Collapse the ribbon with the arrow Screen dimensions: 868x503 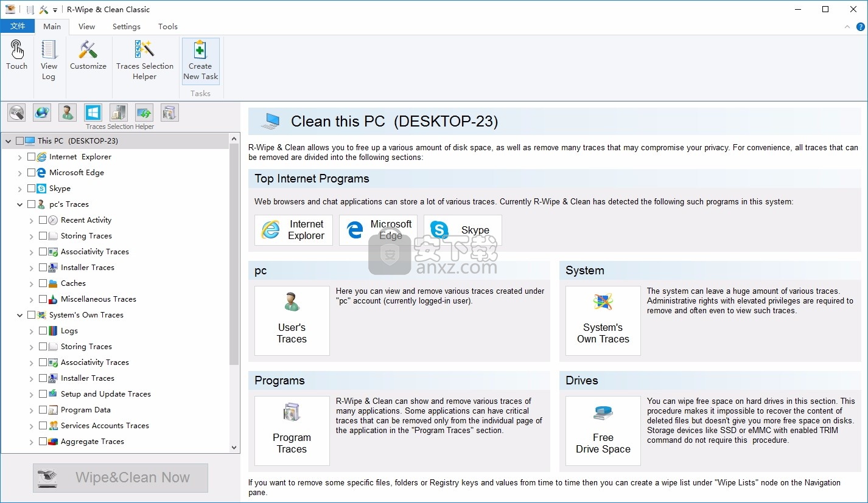(x=847, y=27)
